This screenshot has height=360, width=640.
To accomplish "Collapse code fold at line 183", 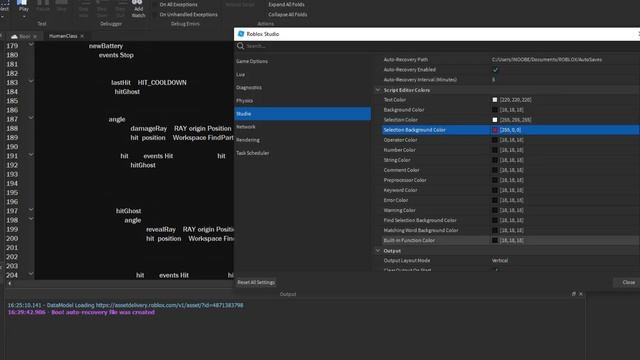I will tap(31, 82).
